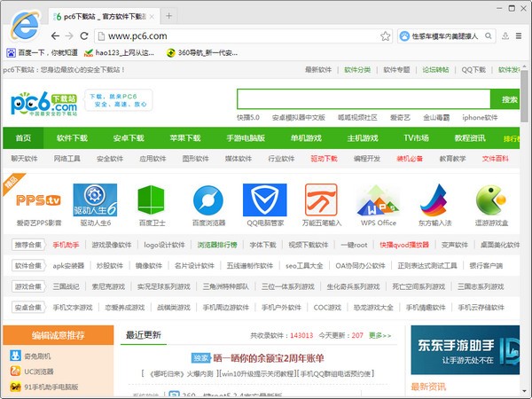Open 百度一下 bookmark
Viewport: 532px width, 399px height.
[42, 52]
